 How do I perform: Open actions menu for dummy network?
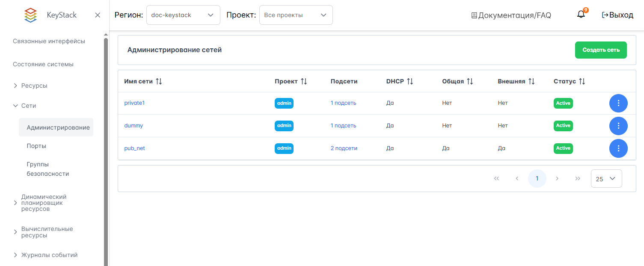pos(618,126)
